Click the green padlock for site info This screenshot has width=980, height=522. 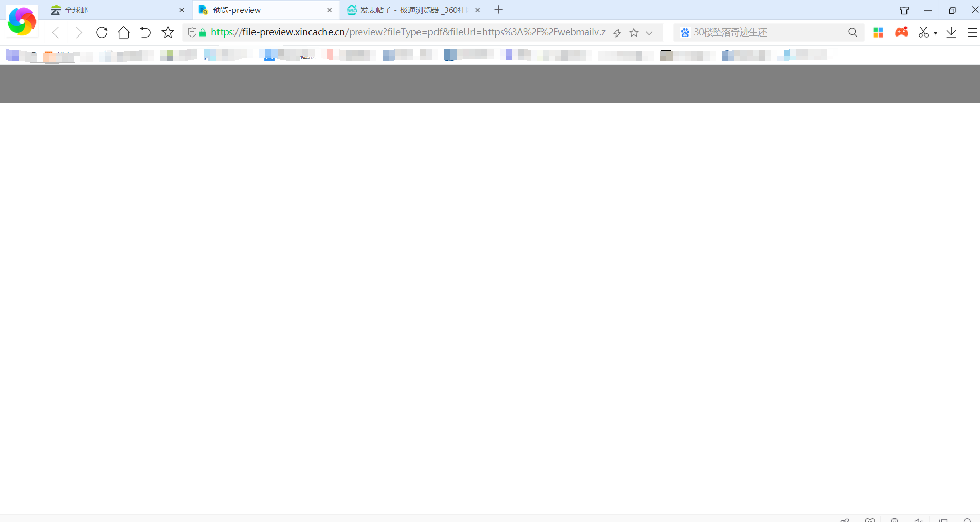click(203, 32)
